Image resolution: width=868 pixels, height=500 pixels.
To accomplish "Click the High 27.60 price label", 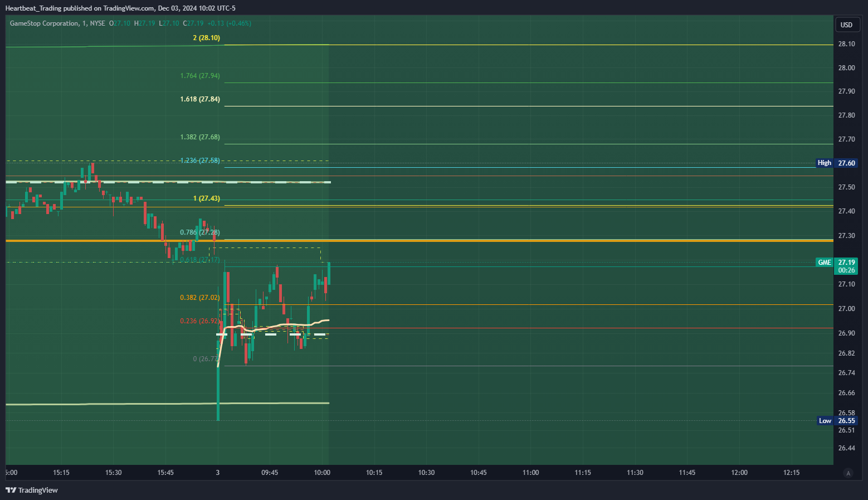I will coord(836,163).
